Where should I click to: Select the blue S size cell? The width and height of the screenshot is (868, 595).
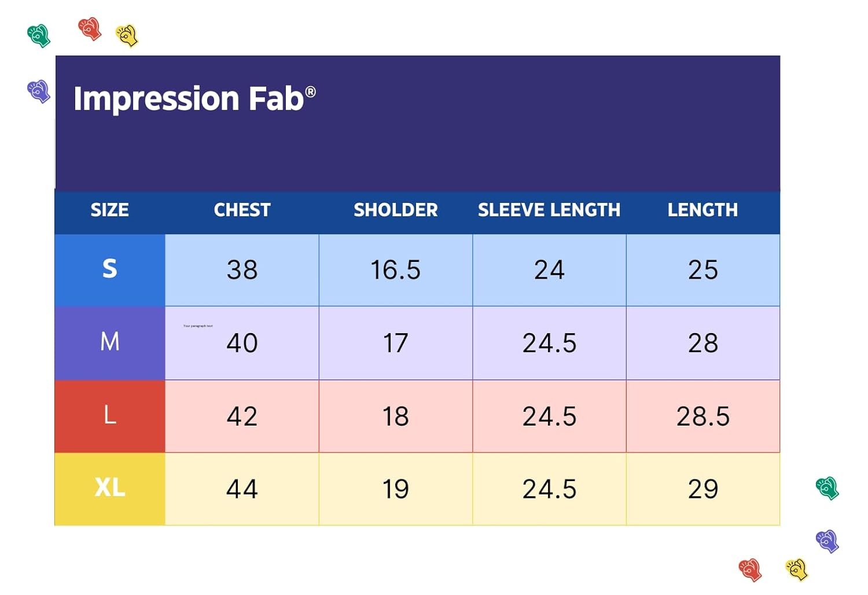point(110,269)
